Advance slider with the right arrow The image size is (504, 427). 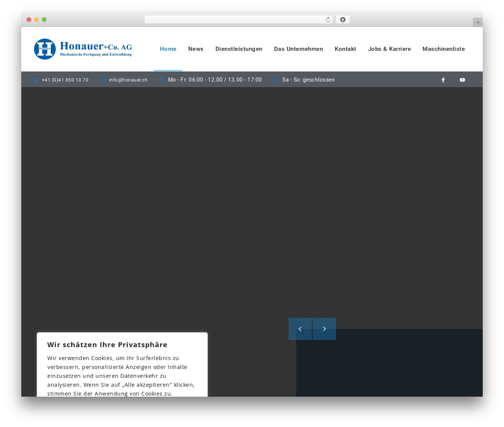(x=324, y=329)
